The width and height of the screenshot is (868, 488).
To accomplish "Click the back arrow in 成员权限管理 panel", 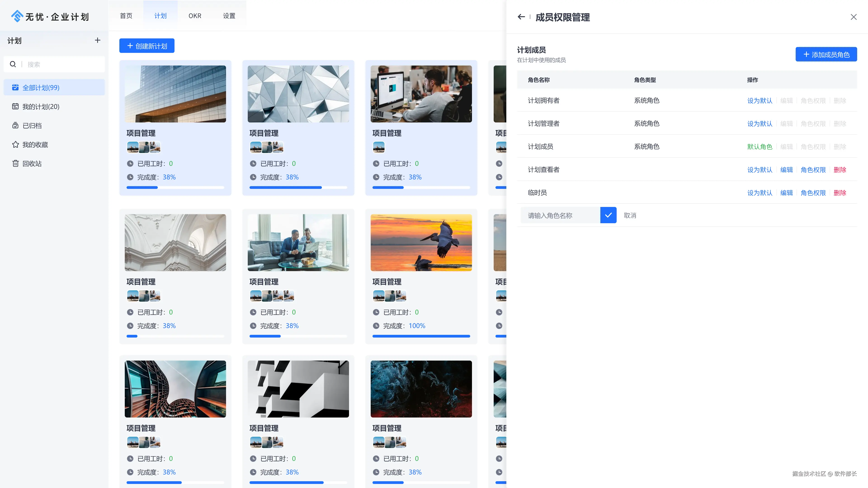I will tap(521, 17).
